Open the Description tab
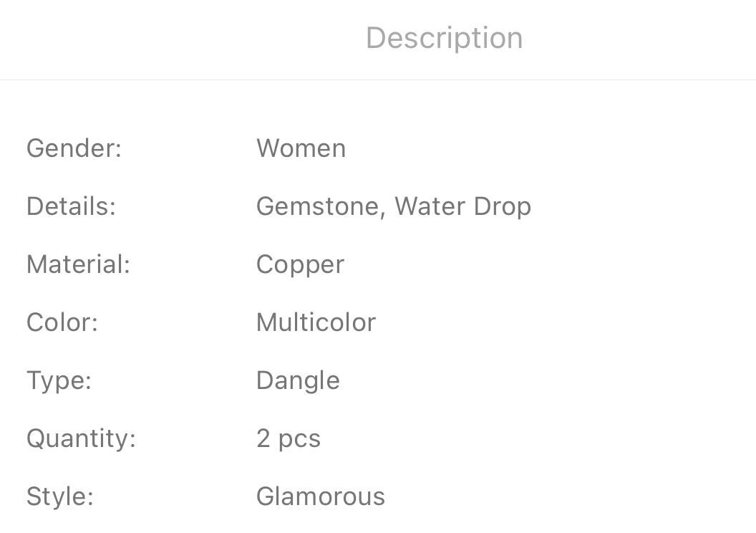The image size is (756, 533). pos(444,38)
